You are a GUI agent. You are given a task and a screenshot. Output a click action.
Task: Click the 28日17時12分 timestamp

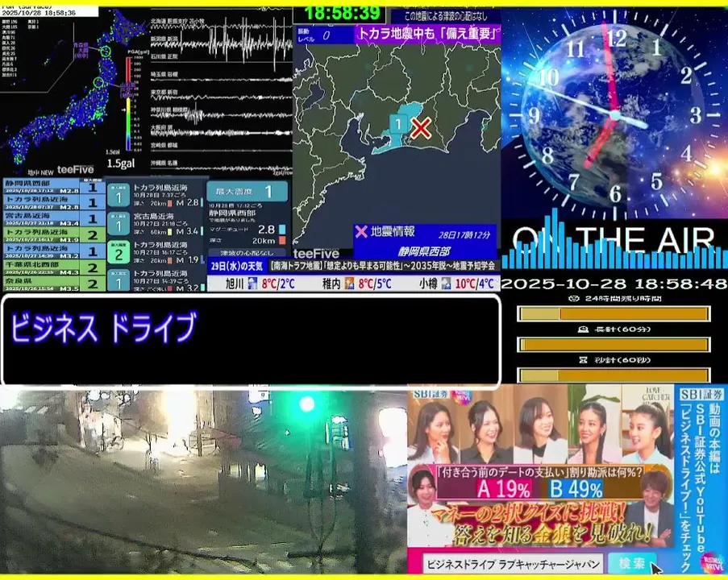click(464, 234)
